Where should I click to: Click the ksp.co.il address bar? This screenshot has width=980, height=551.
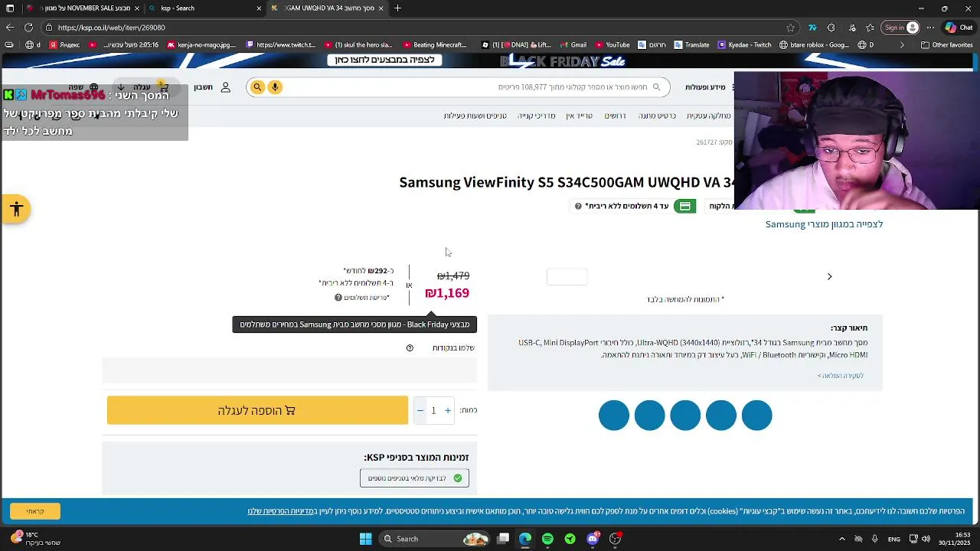(x=413, y=28)
